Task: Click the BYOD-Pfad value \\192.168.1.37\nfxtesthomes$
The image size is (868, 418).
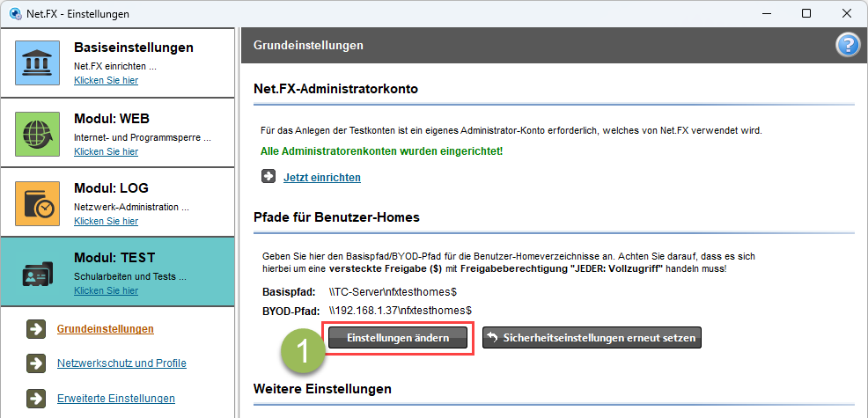Action: click(400, 310)
